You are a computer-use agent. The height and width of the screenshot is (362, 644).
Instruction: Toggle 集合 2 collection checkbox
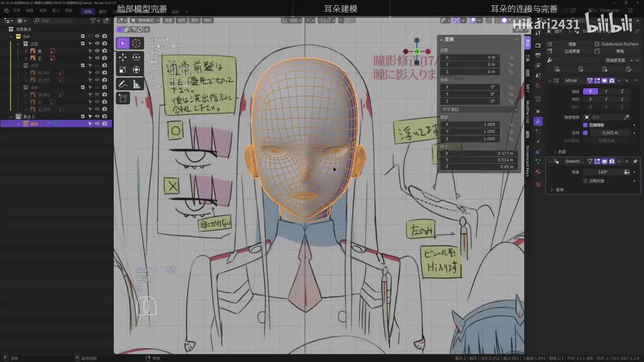pos(83,117)
